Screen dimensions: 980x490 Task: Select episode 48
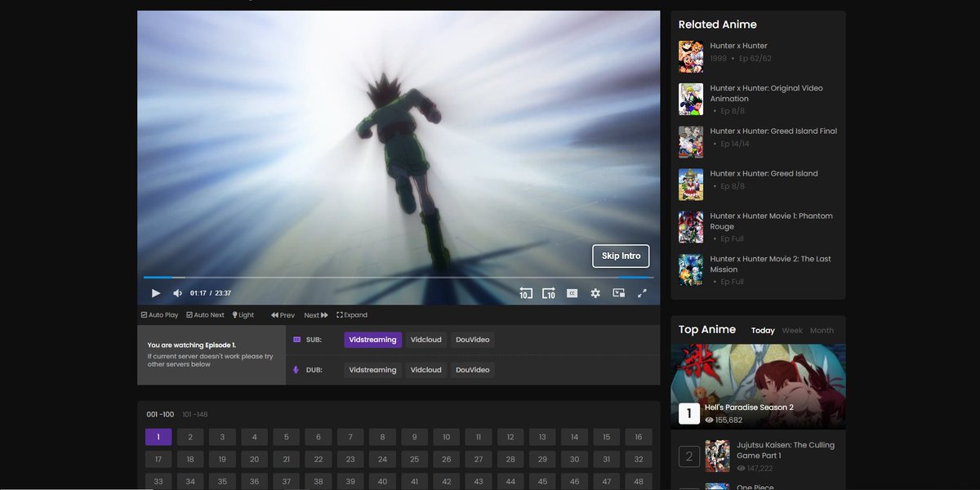[x=639, y=481]
